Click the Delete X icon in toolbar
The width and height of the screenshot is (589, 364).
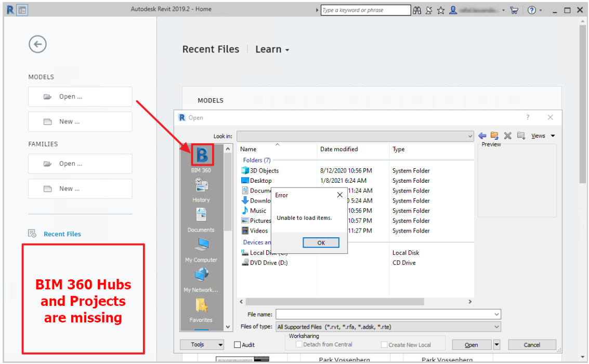[508, 136]
